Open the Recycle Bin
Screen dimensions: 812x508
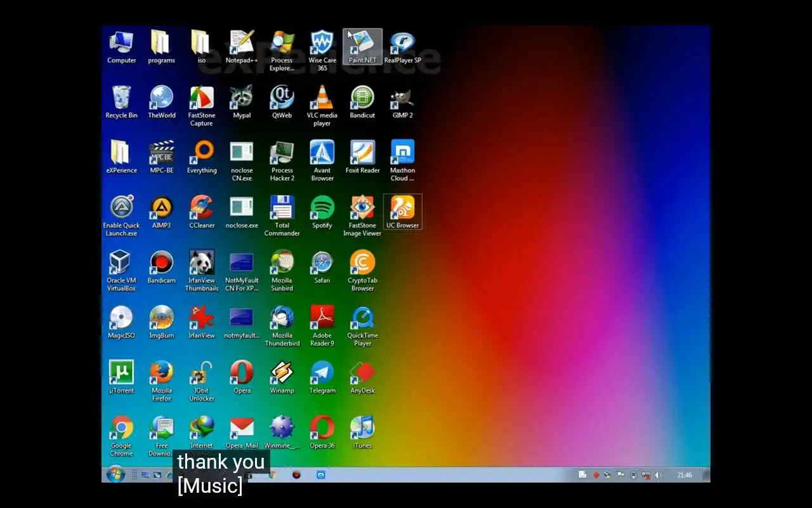pos(121,102)
